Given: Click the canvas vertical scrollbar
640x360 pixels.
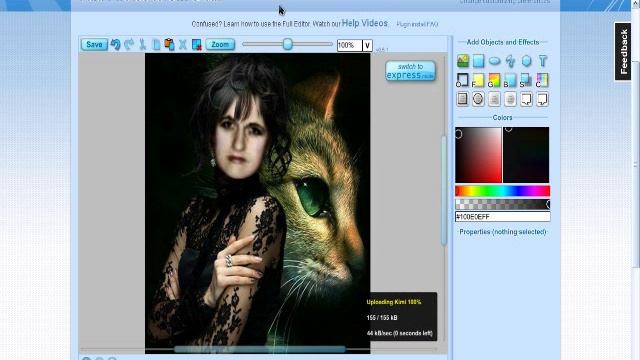Looking at the screenshot, I should pyautogui.click(x=444, y=191).
